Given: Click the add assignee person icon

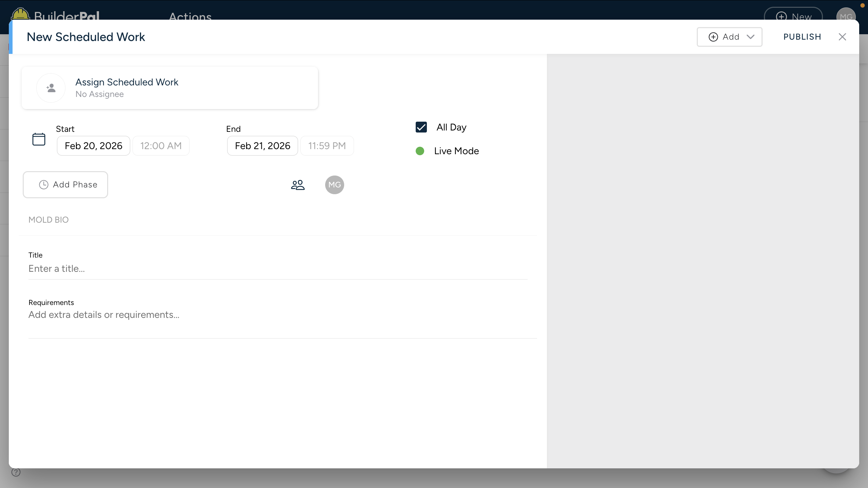Looking at the screenshot, I should 51,88.
